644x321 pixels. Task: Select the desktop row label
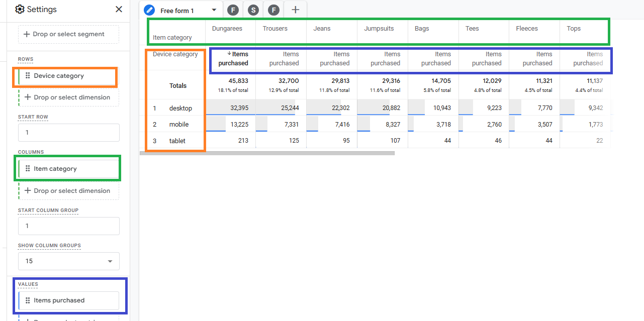click(x=180, y=108)
